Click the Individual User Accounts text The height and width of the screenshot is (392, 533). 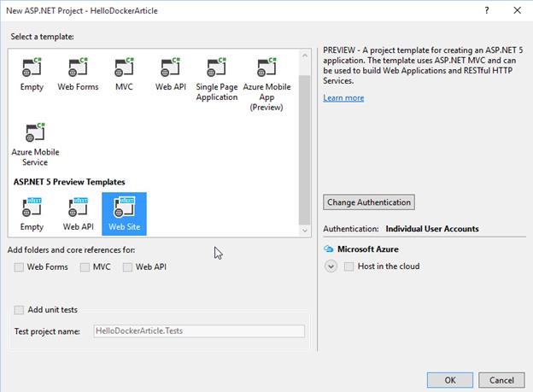[432, 229]
